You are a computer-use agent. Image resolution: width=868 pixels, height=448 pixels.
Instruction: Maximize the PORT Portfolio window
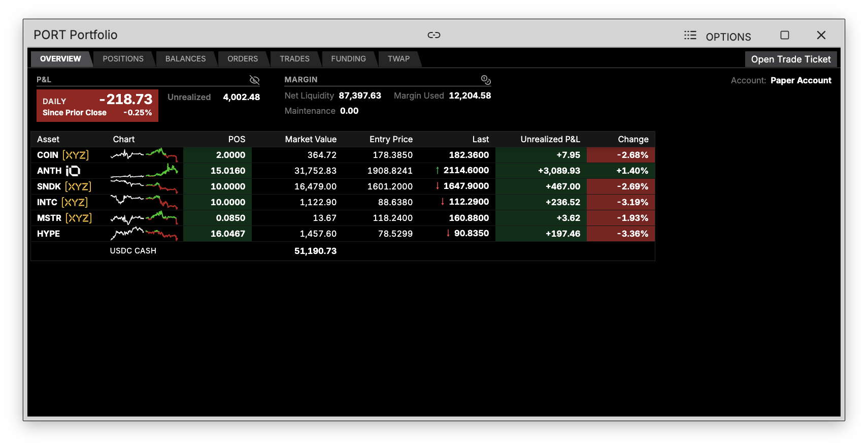(x=784, y=35)
